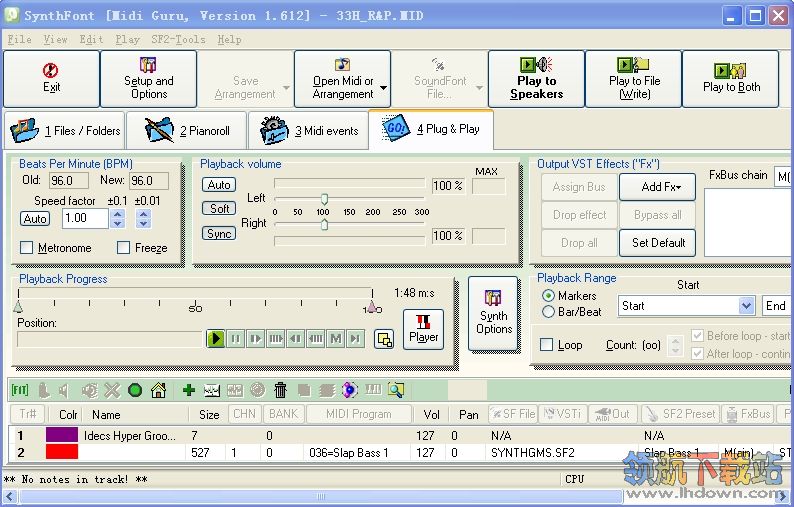794x507 pixels.
Task: Open the Player window button
Action: pos(423,329)
